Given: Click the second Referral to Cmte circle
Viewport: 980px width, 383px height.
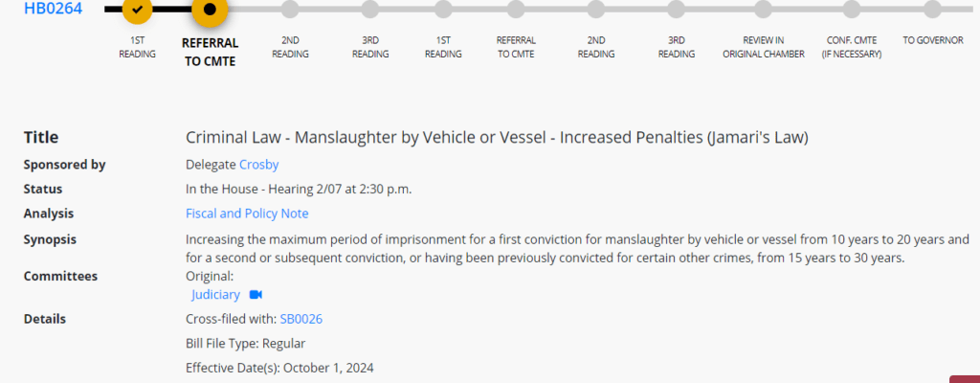Looking at the screenshot, I should 516,9.
